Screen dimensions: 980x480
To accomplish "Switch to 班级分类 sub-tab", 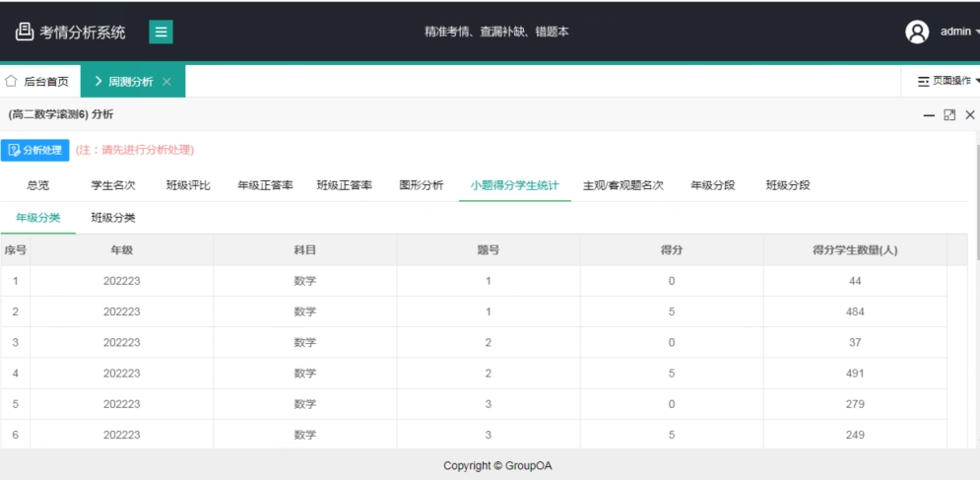I will [113, 218].
